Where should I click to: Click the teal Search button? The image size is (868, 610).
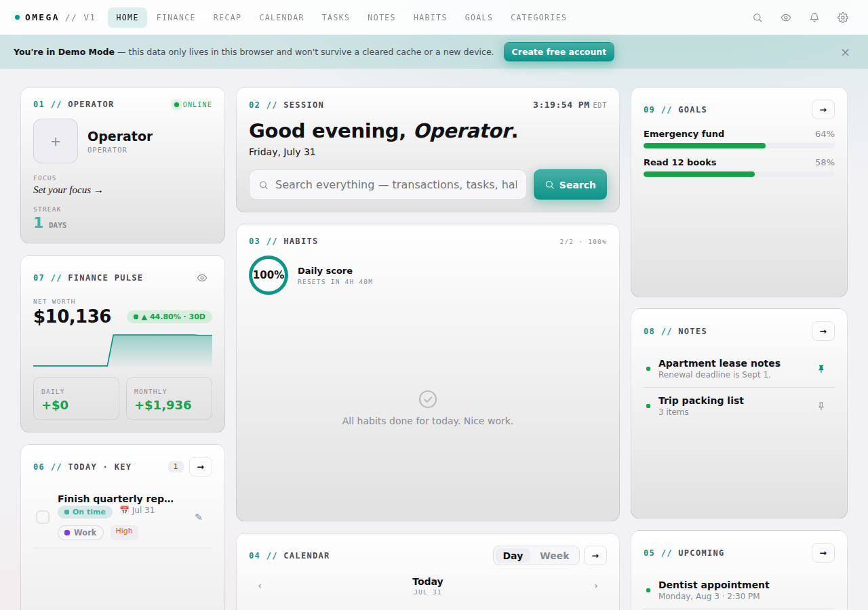570,185
